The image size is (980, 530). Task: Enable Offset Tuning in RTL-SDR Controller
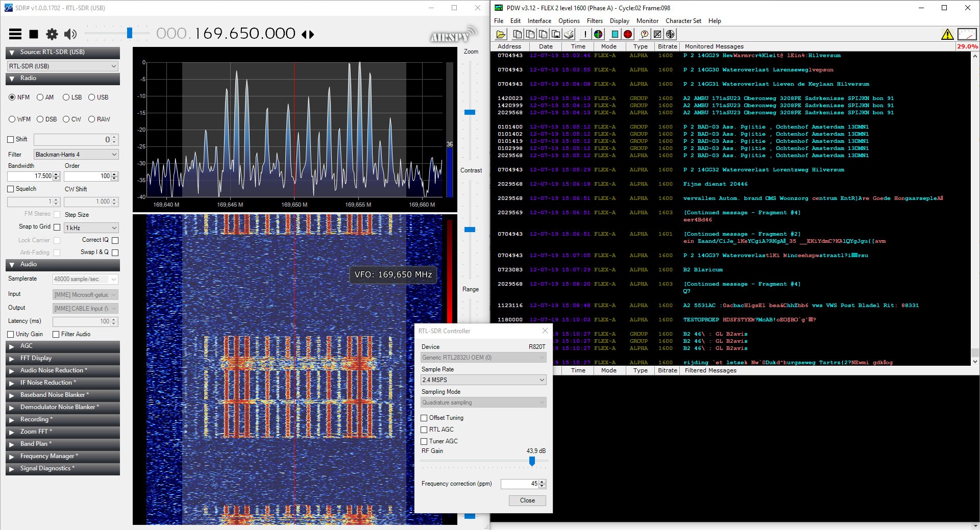click(424, 418)
